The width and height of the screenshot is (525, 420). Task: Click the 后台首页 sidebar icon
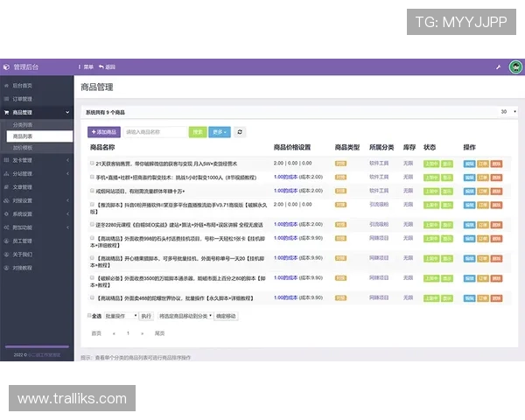pyautogui.click(x=6, y=86)
